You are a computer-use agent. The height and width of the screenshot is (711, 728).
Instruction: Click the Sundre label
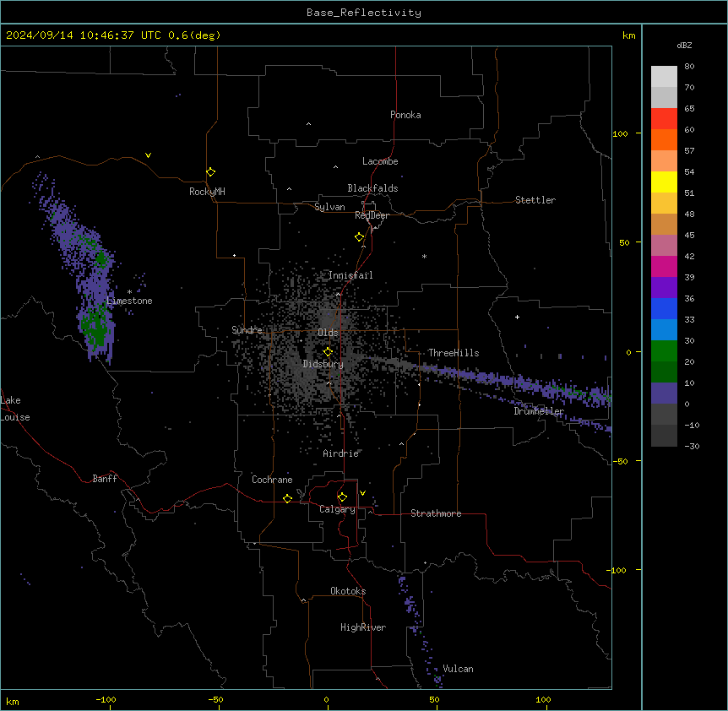tap(247, 330)
